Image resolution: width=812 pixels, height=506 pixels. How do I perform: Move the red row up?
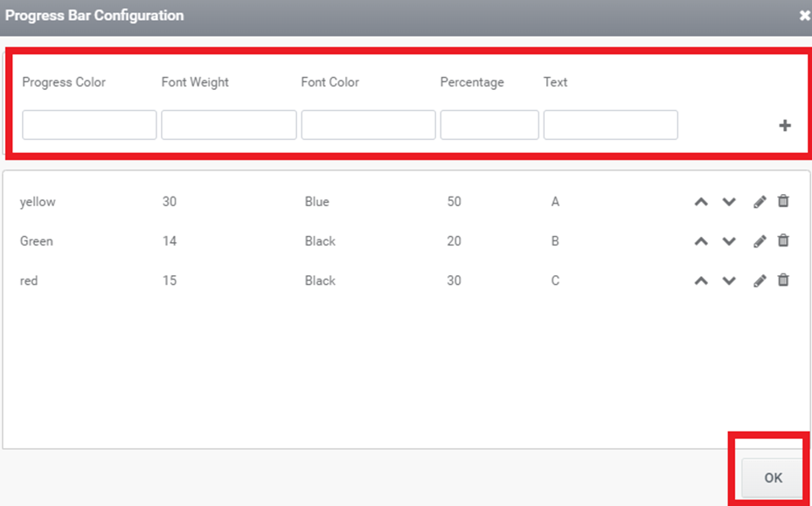pos(701,281)
